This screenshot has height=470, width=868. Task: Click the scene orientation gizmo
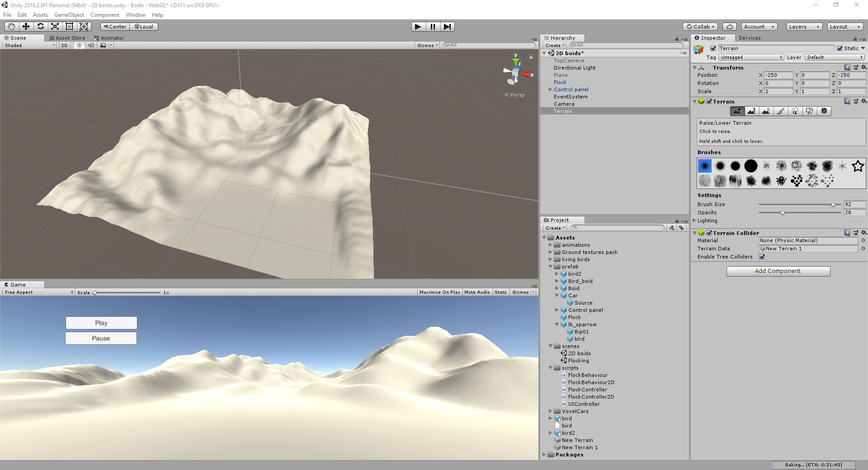tap(515, 72)
